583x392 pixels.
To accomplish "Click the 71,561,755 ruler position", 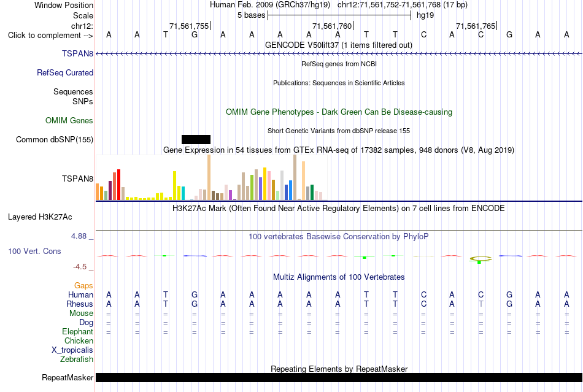I will pos(189,26).
